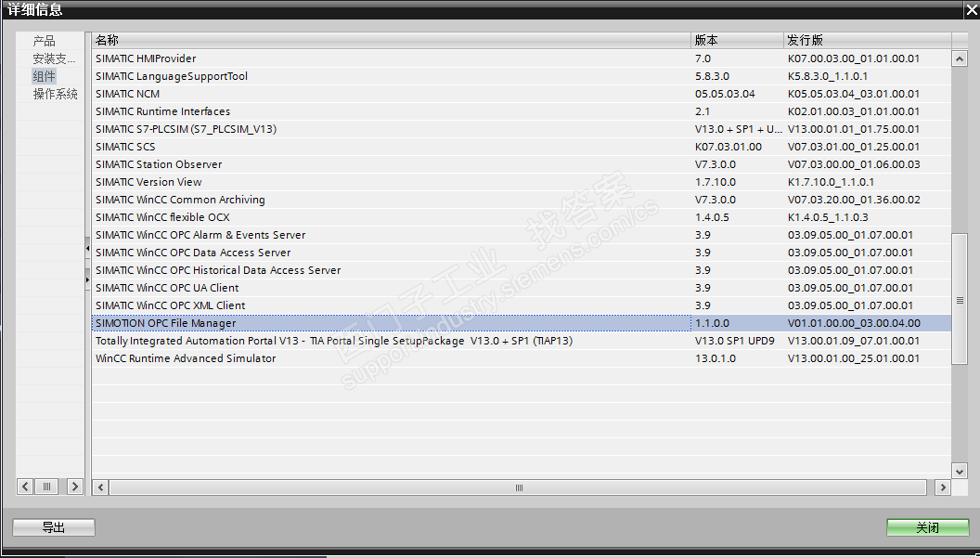The height and width of the screenshot is (558, 980).
Task: Click version cell 13.0.1.0
Action: click(715, 357)
